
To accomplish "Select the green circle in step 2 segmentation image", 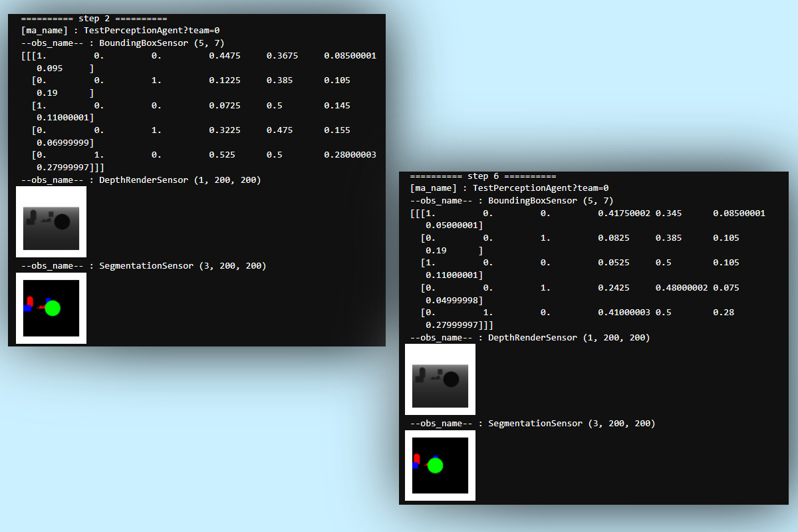I will coord(53,308).
